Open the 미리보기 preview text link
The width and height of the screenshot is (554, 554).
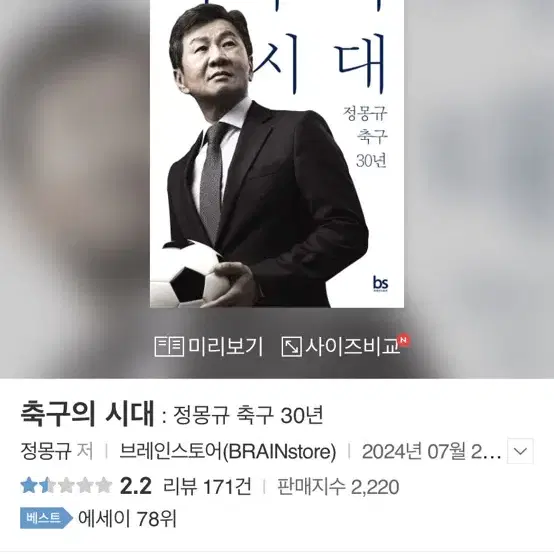[x=225, y=346]
